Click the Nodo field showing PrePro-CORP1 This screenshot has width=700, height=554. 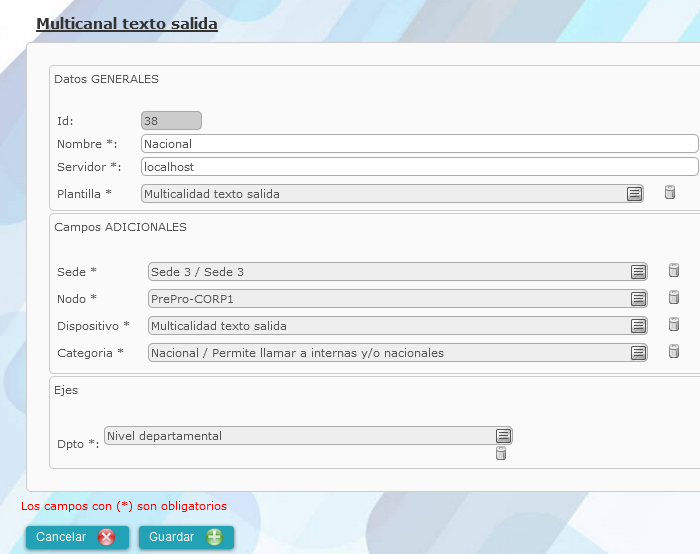(x=397, y=299)
